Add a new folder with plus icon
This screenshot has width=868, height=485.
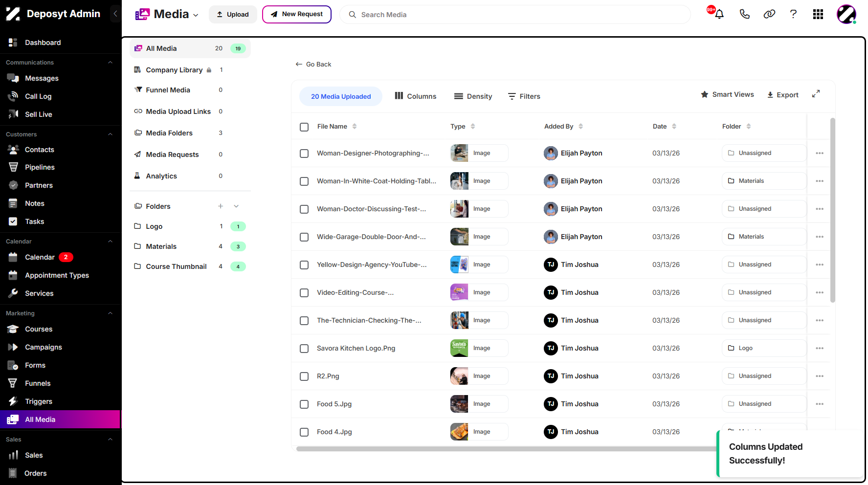[221, 206]
